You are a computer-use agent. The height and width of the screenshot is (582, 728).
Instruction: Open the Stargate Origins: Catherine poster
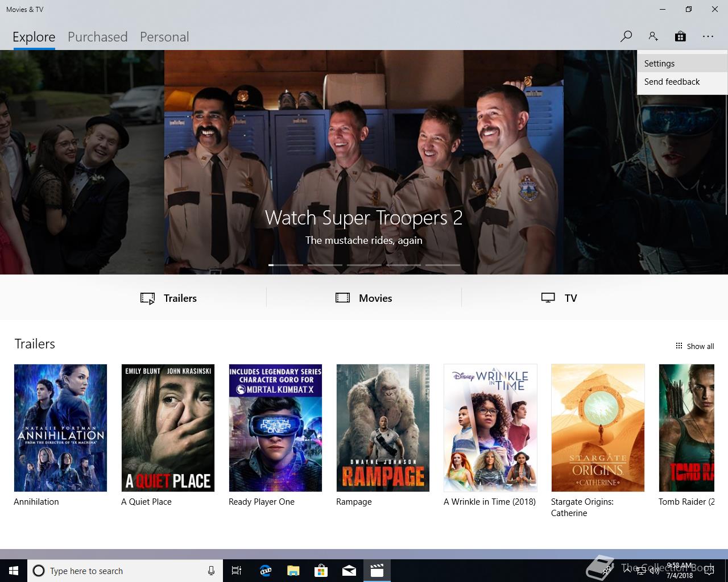(598, 428)
